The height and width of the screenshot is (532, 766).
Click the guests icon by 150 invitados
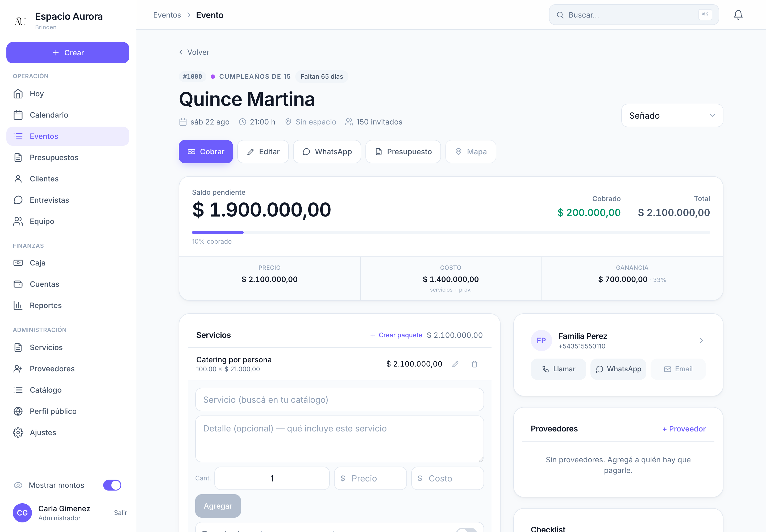pyautogui.click(x=349, y=122)
